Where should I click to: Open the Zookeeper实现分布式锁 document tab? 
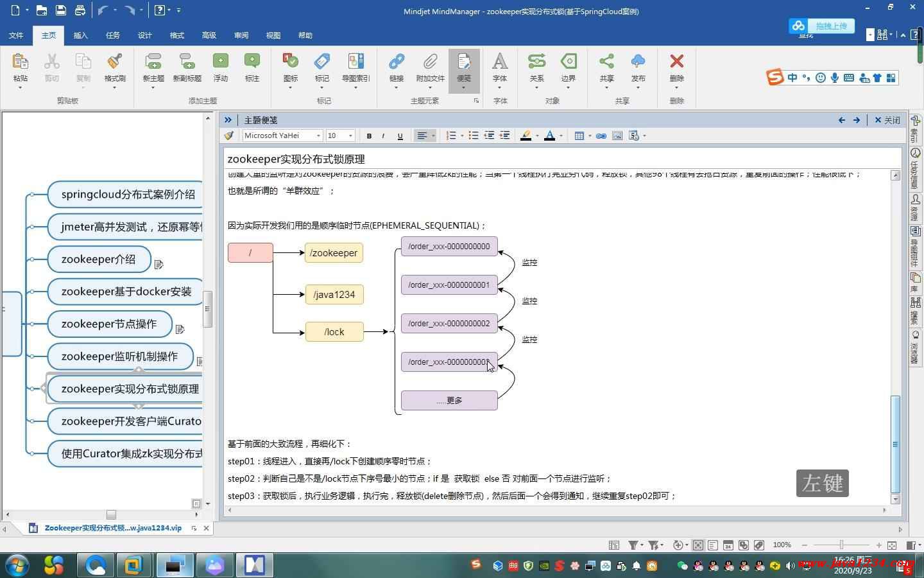(x=113, y=528)
